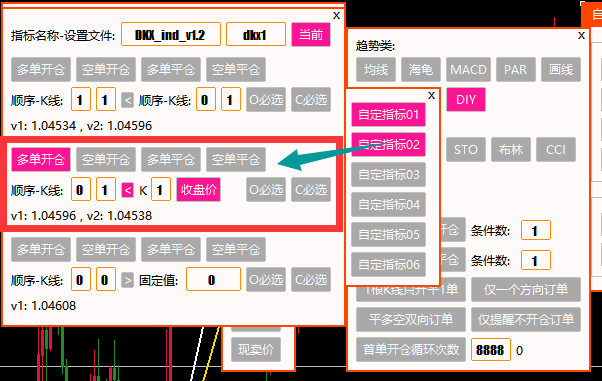Close the 趋势类 panel
Viewport: 602px width, 381px height.
(581, 36)
